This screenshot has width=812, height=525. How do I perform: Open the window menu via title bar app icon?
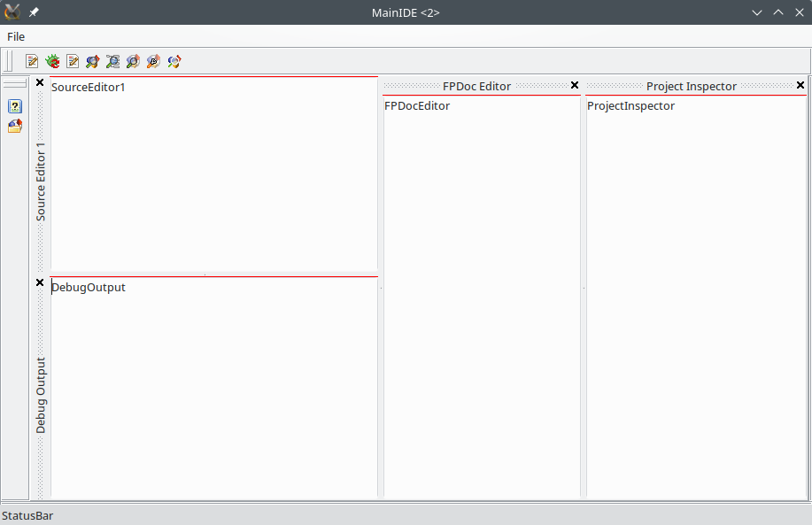[12, 12]
